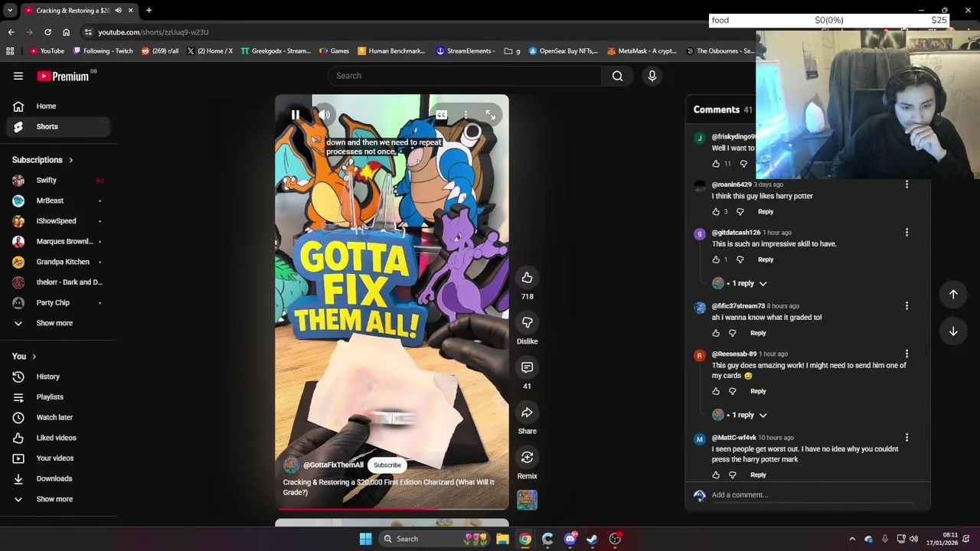Like @gitdatcash126's comment
Image resolution: width=980 pixels, height=551 pixels.
coord(716,259)
